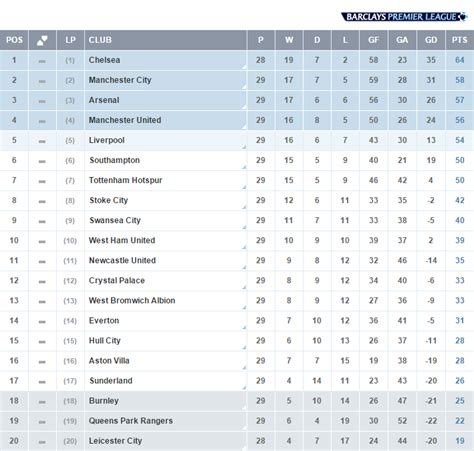Click the LP column header
Screen dimensions: 474x451
click(70, 40)
